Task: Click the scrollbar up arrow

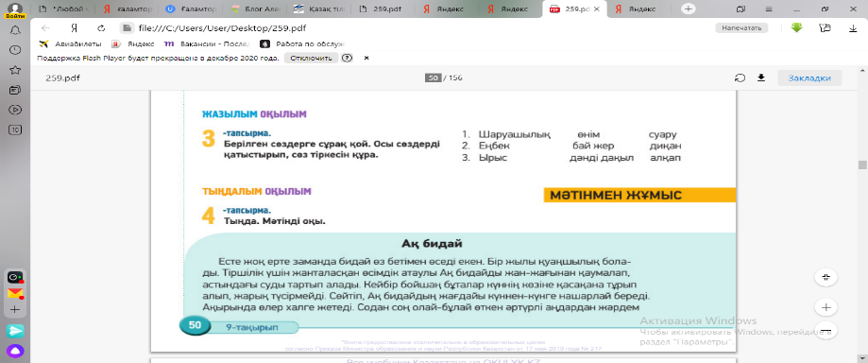Action: [862, 71]
